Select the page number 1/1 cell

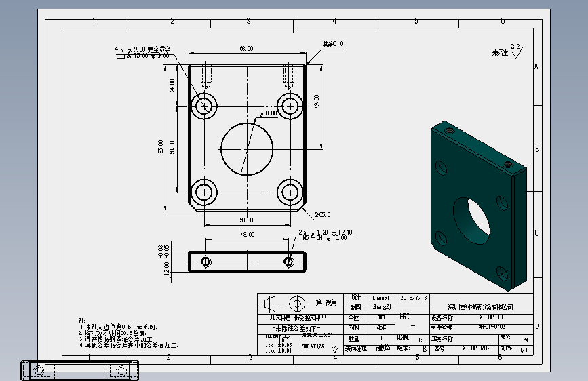[524, 350]
